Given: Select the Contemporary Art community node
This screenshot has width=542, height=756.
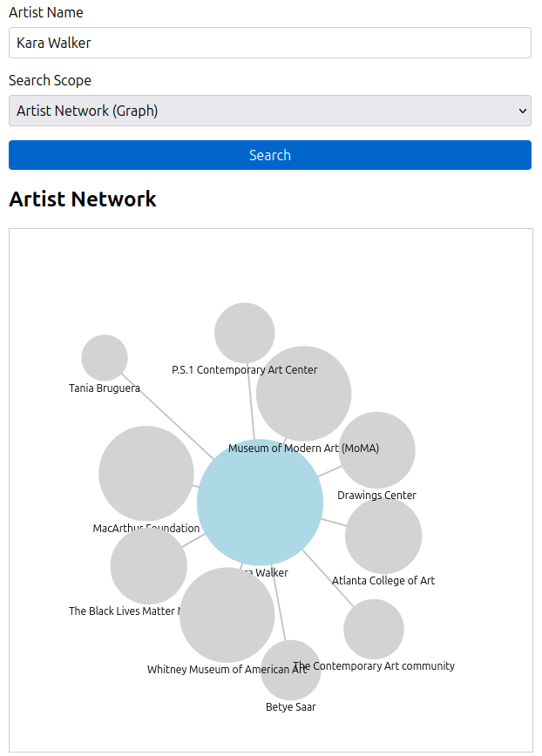Looking at the screenshot, I should [374, 629].
